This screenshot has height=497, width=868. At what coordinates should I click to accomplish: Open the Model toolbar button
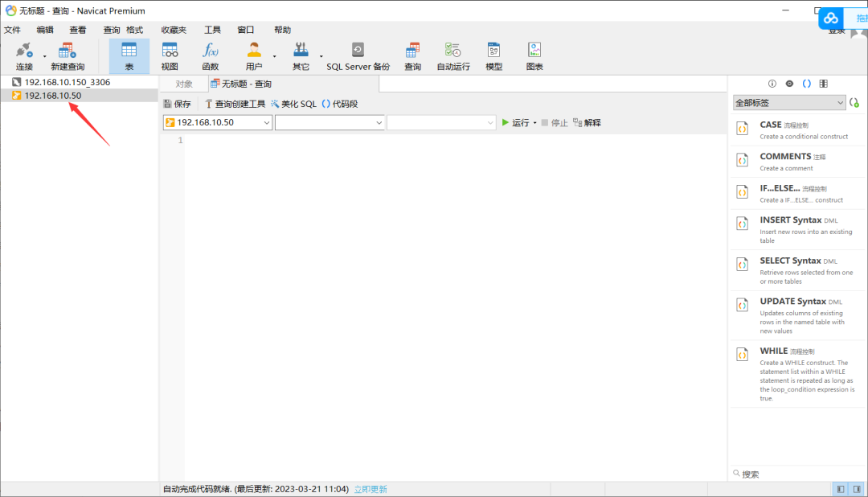493,56
